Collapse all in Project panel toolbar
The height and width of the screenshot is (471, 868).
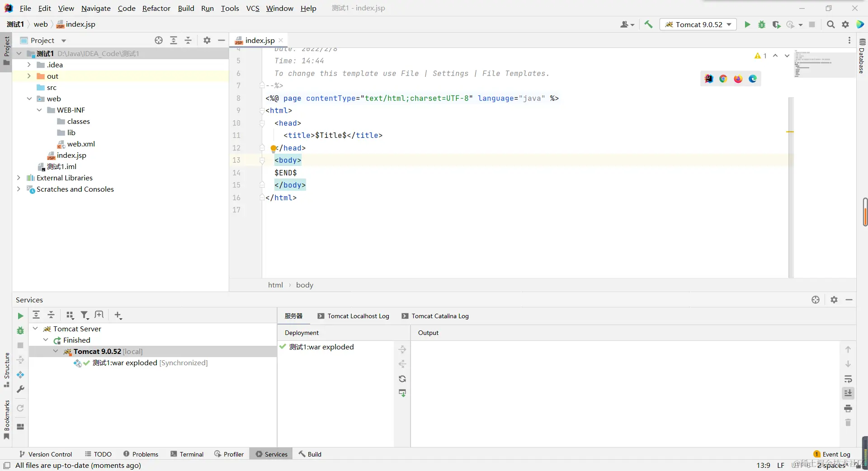pos(188,40)
